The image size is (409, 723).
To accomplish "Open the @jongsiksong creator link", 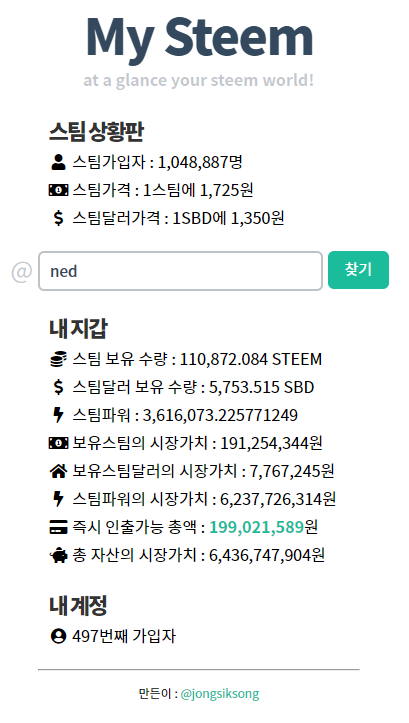I will pyautogui.click(x=220, y=693).
